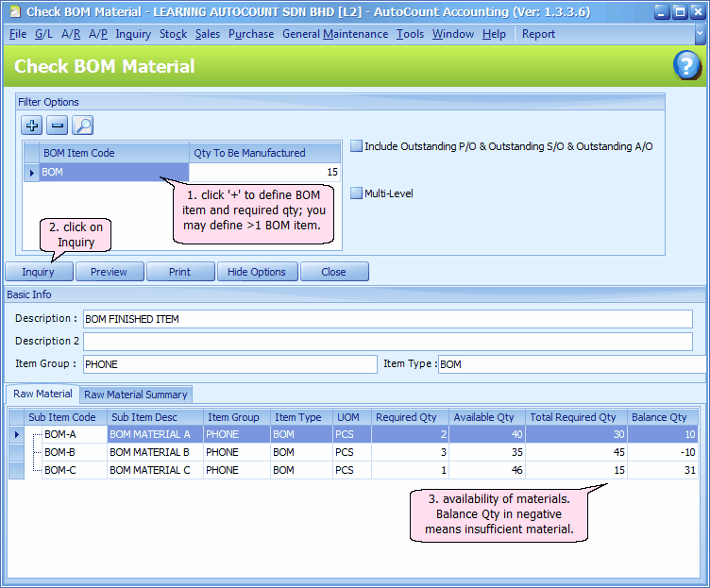Open the General Maintenance menu
The width and height of the screenshot is (710, 588).
point(334,34)
